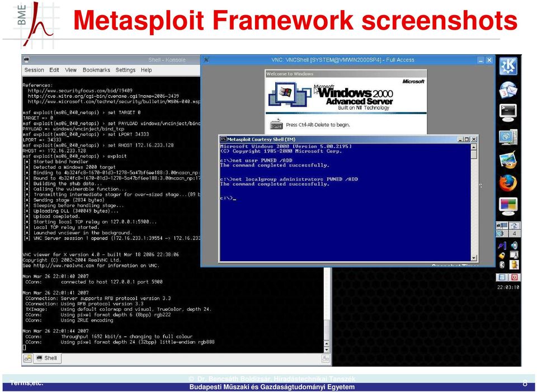Open the KDE K menu launcher

(x=508, y=66)
